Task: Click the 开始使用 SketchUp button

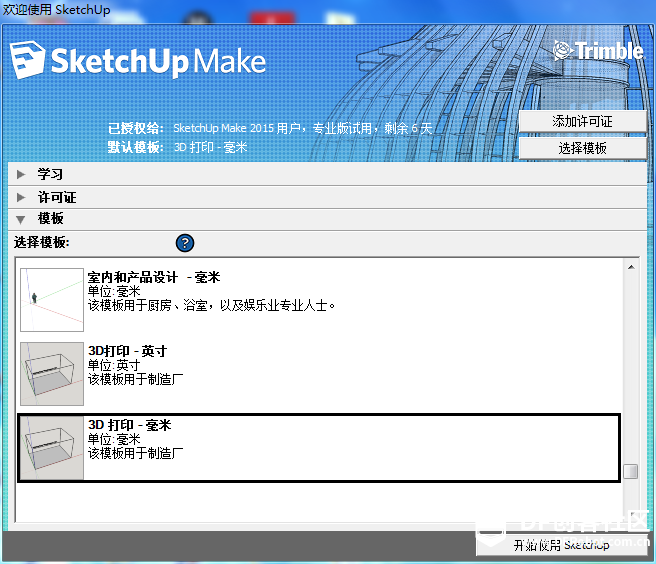Action: coord(561,545)
